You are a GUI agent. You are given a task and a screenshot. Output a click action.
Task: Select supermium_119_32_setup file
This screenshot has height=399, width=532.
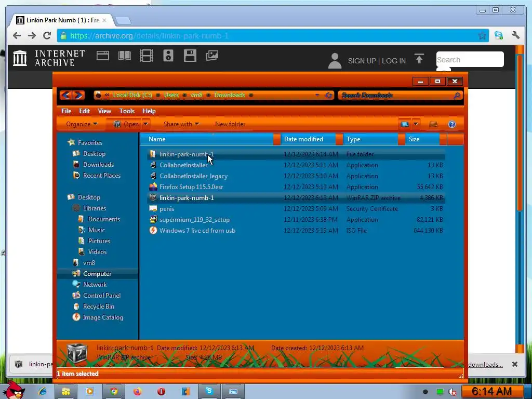click(x=296, y=220)
